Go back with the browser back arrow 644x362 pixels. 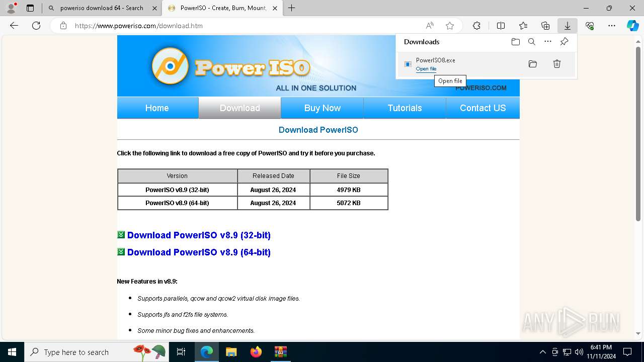[14, 26]
